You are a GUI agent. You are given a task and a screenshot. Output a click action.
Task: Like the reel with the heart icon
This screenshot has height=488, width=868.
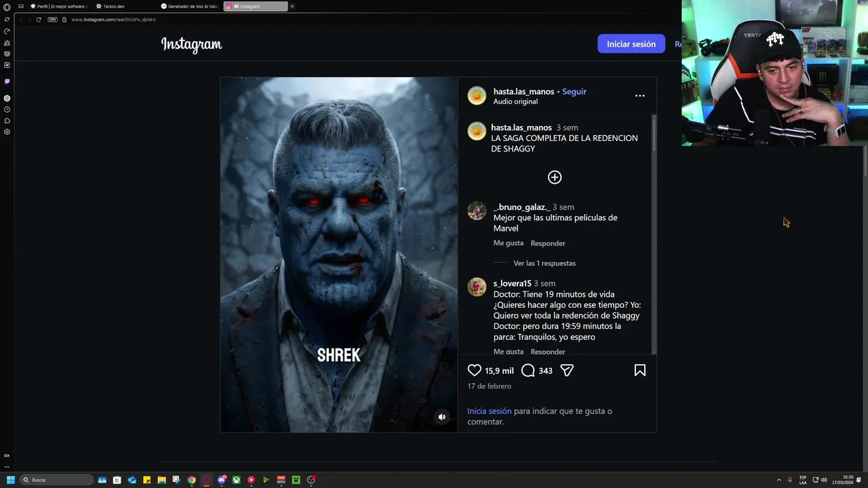point(474,371)
